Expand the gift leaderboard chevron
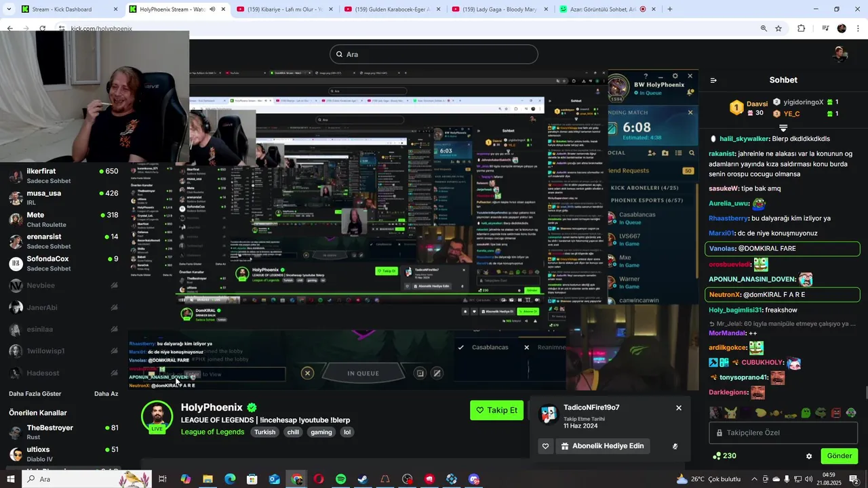The image size is (868, 488). 783,127
